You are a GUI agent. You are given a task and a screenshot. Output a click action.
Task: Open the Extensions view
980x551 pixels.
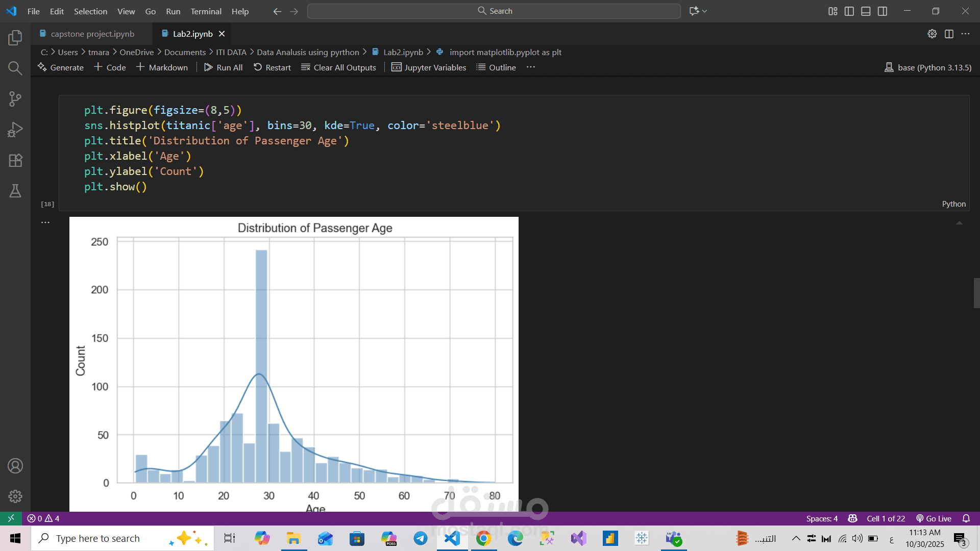coord(15,160)
